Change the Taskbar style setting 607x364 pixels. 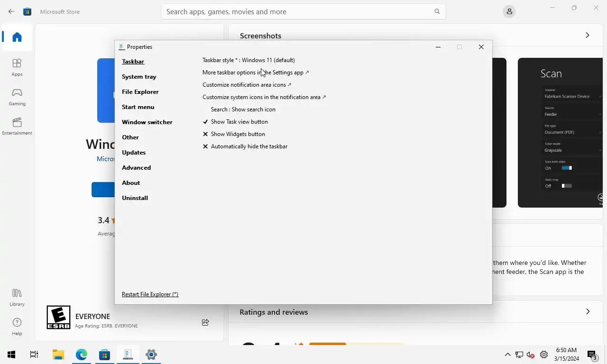pyautogui.click(x=248, y=60)
